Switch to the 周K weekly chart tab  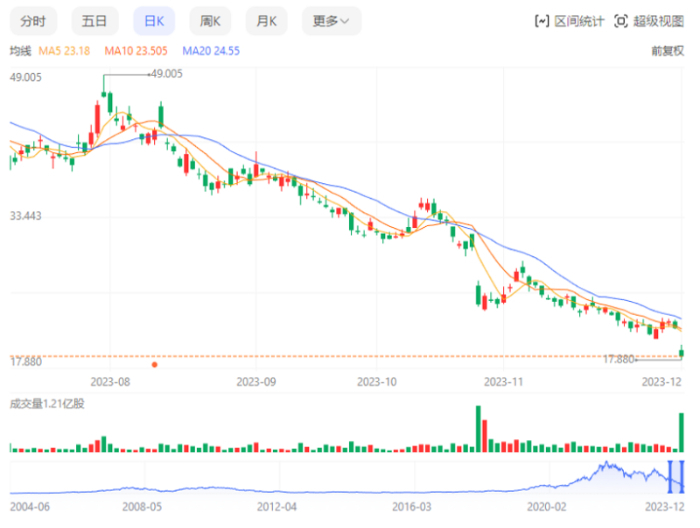(x=210, y=20)
